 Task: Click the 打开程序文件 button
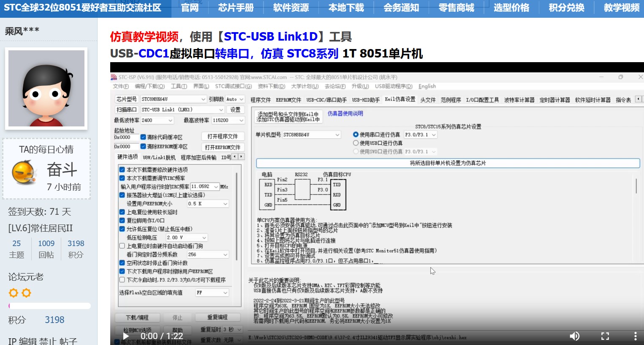tap(223, 136)
